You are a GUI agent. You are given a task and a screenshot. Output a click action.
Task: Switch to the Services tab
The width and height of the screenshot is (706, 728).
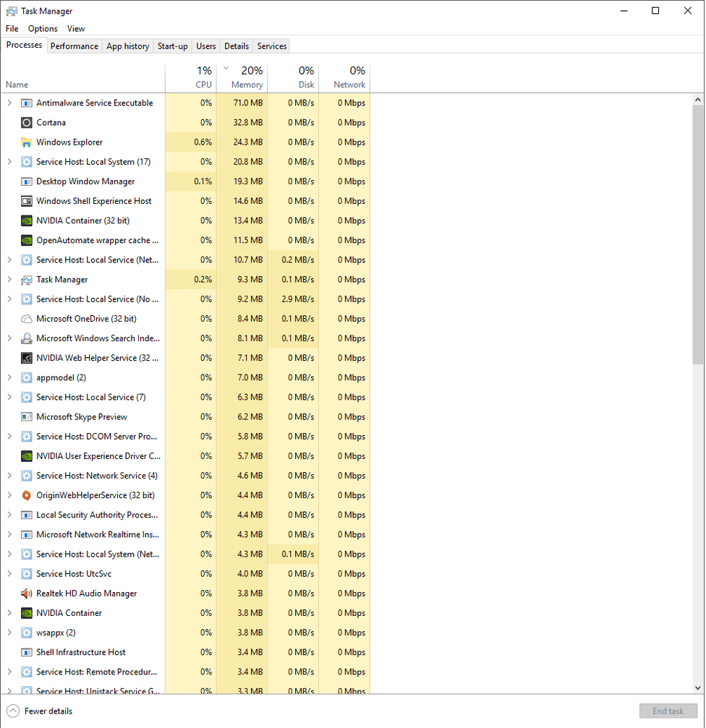click(x=272, y=46)
